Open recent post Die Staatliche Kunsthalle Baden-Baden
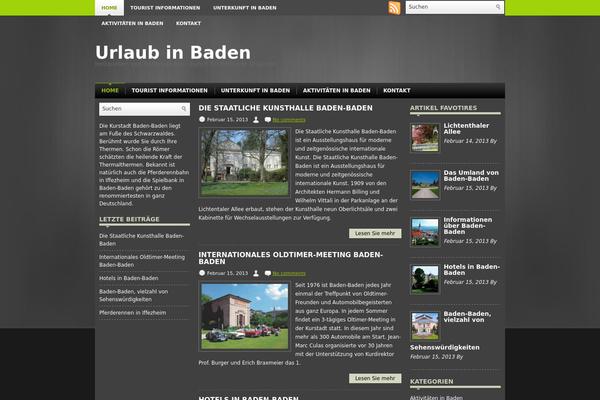600x400 pixels. (x=141, y=240)
